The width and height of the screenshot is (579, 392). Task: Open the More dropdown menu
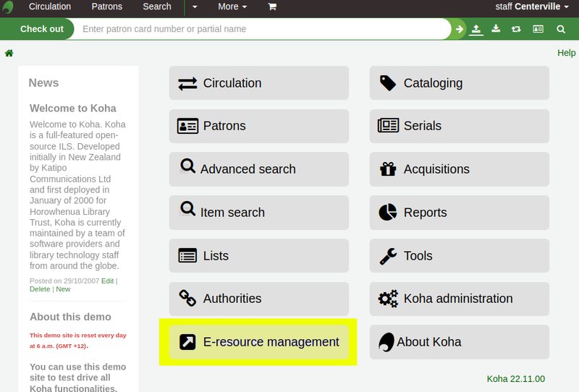[232, 7]
